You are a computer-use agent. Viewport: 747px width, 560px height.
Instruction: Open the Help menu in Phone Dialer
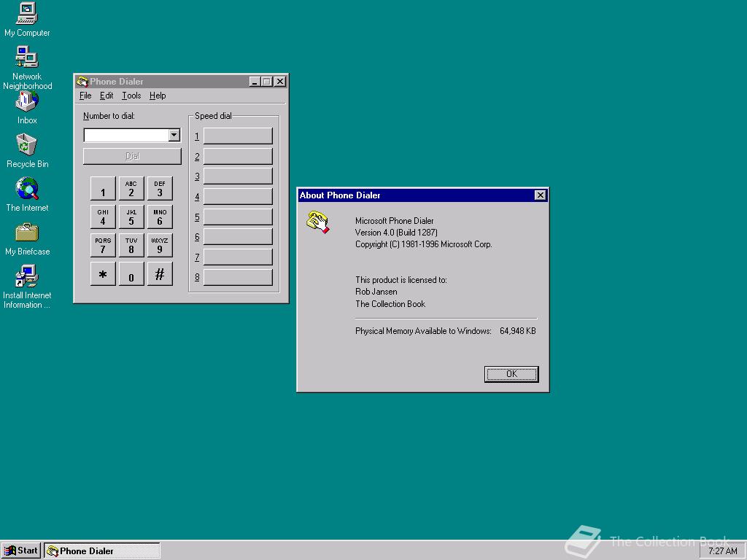(x=158, y=96)
